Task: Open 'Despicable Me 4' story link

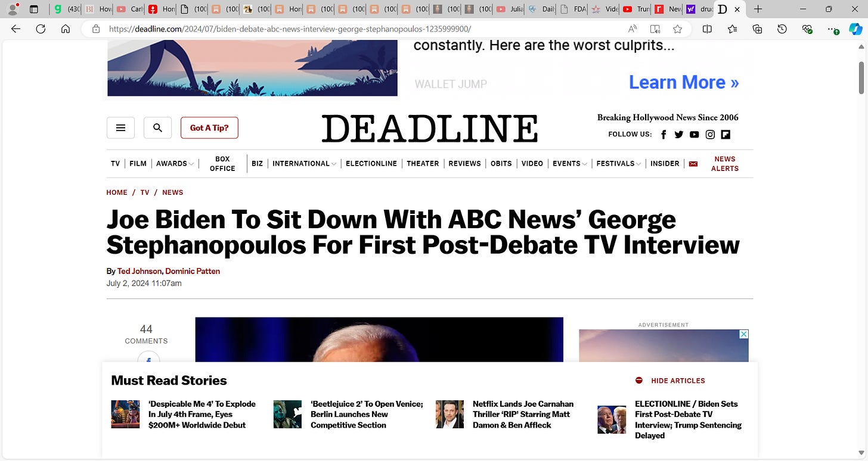Action: coord(202,415)
